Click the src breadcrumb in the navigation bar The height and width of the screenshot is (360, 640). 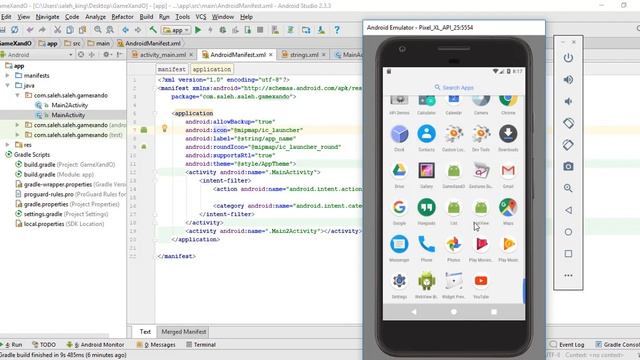pos(73,43)
